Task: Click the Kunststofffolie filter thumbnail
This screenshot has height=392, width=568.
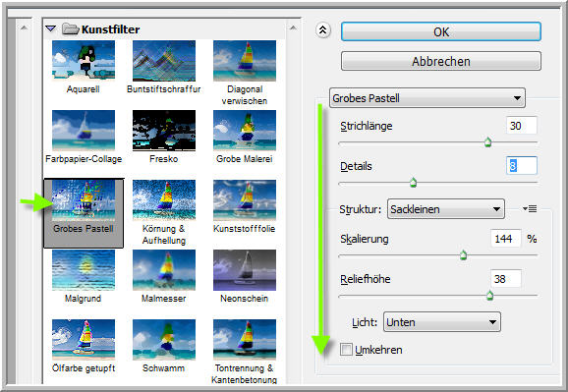Action: (x=245, y=200)
